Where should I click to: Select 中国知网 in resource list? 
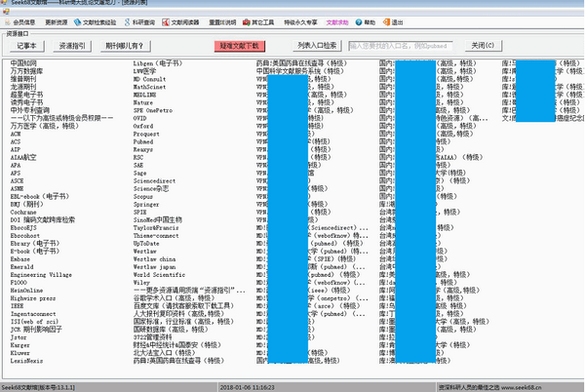pyautogui.click(x=22, y=63)
